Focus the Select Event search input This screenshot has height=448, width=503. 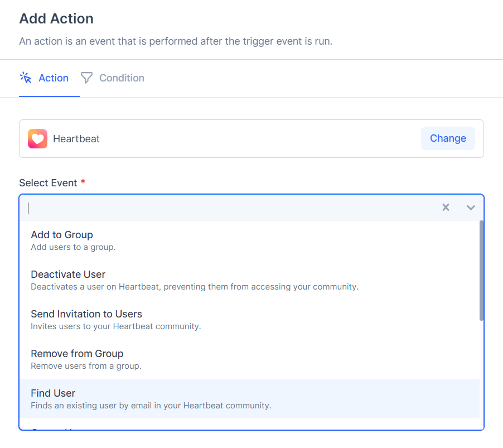(x=223, y=208)
